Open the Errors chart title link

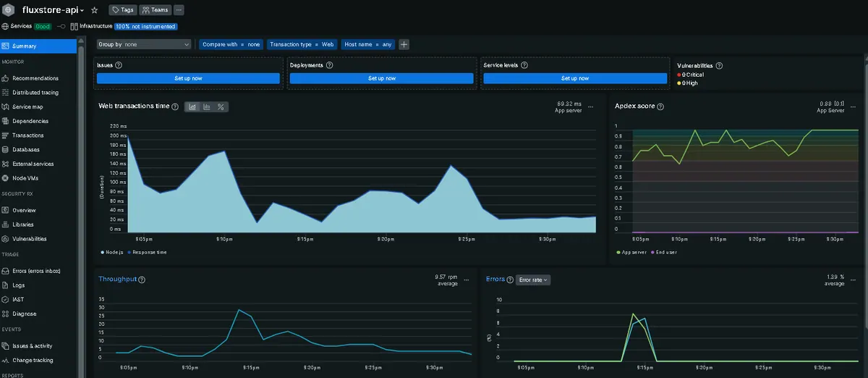[495, 280]
